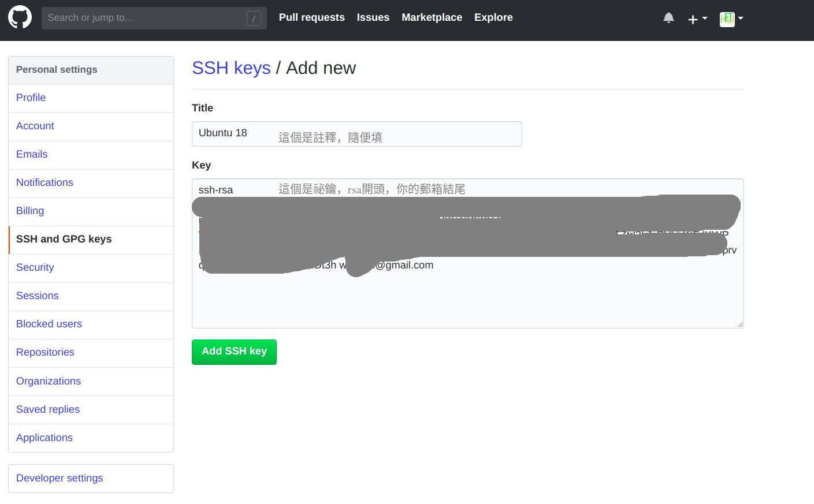Click the search bar at top left
The width and height of the screenshot is (814, 504).
[x=154, y=18]
